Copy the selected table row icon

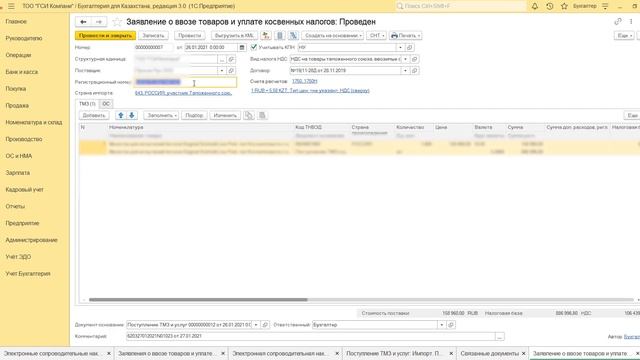[x=248, y=116]
